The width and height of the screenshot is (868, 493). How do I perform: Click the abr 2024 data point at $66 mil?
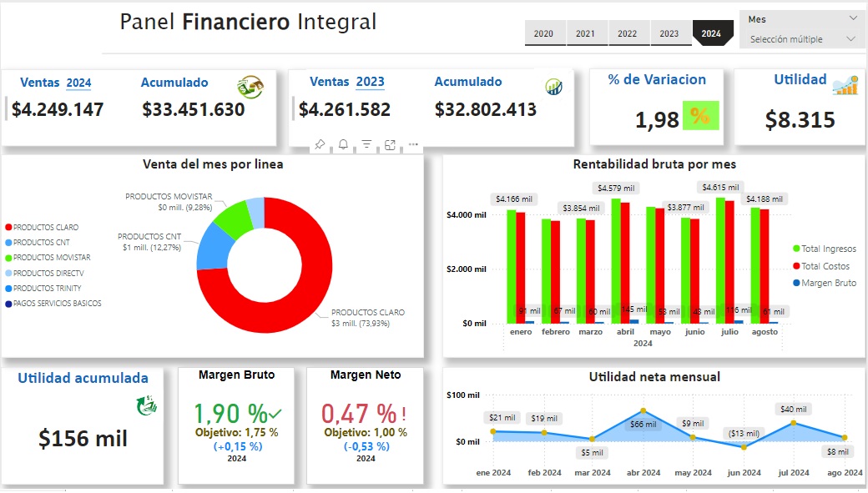pyautogui.click(x=643, y=411)
